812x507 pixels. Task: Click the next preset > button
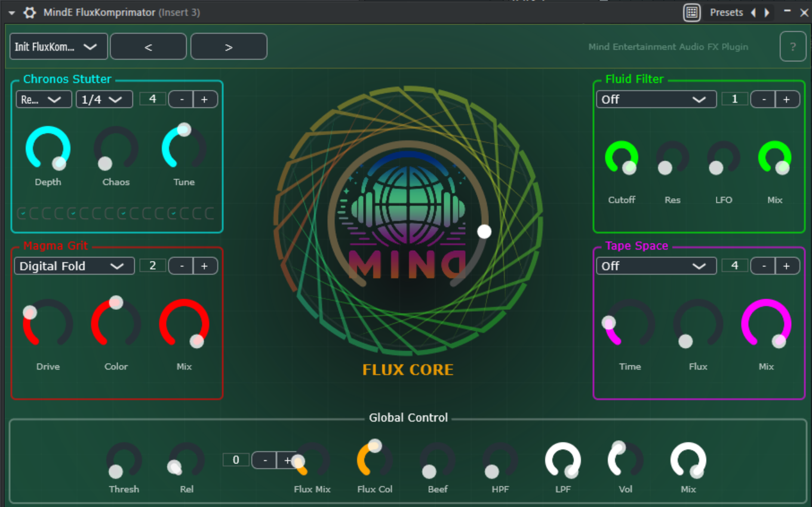[x=229, y=46]
